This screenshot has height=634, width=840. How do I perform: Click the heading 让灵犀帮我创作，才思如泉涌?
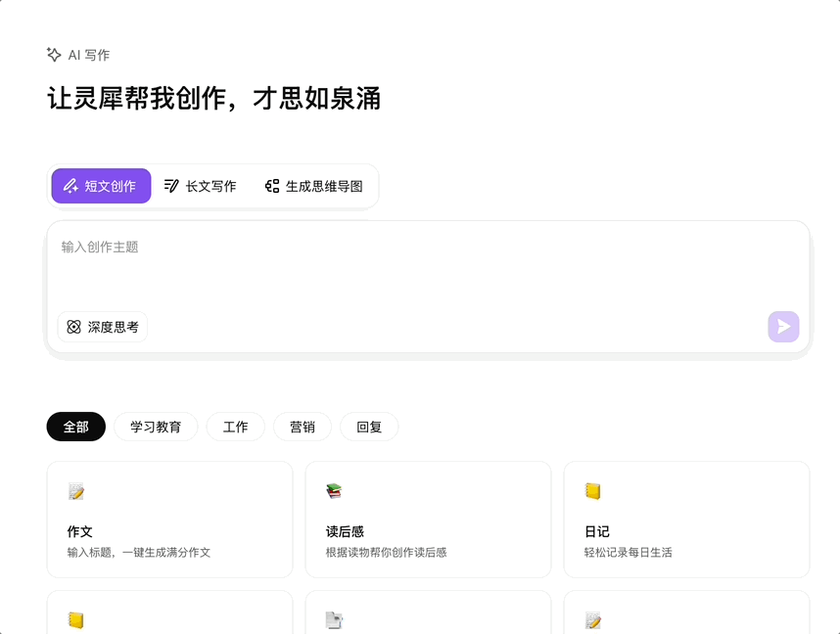[214, 99]
